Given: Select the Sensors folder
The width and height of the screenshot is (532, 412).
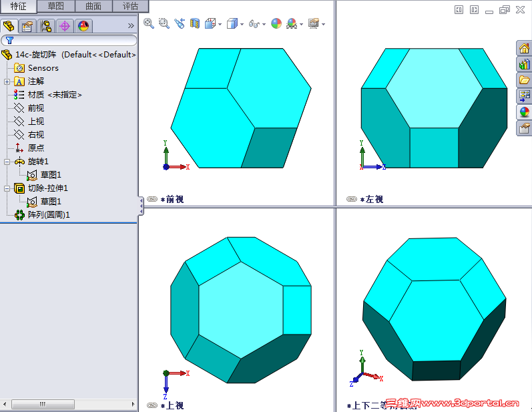Looking at the screenshot, I should pos(43,68).
